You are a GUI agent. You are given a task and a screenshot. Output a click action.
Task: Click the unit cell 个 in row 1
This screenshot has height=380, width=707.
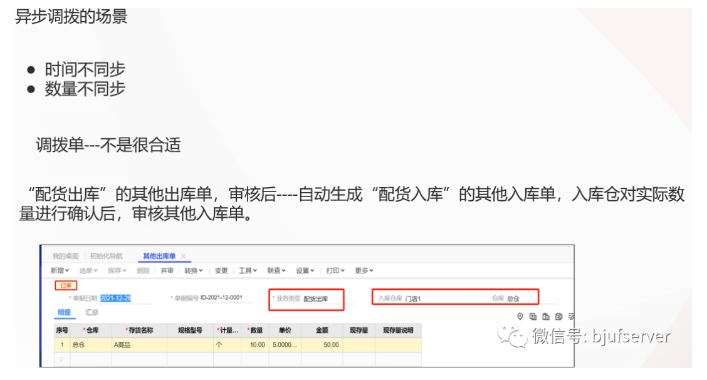(x=228, y=344)
